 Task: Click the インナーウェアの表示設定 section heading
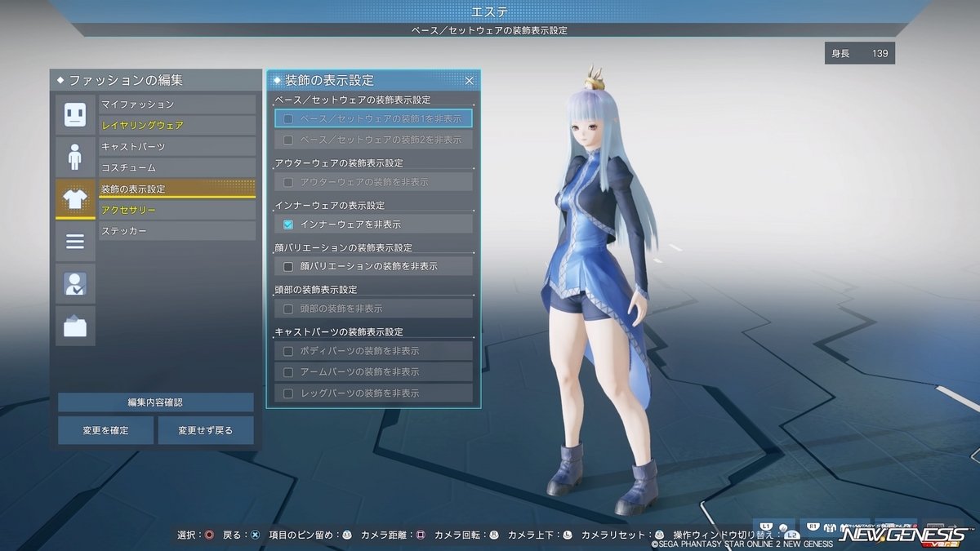tap(330, 206)
